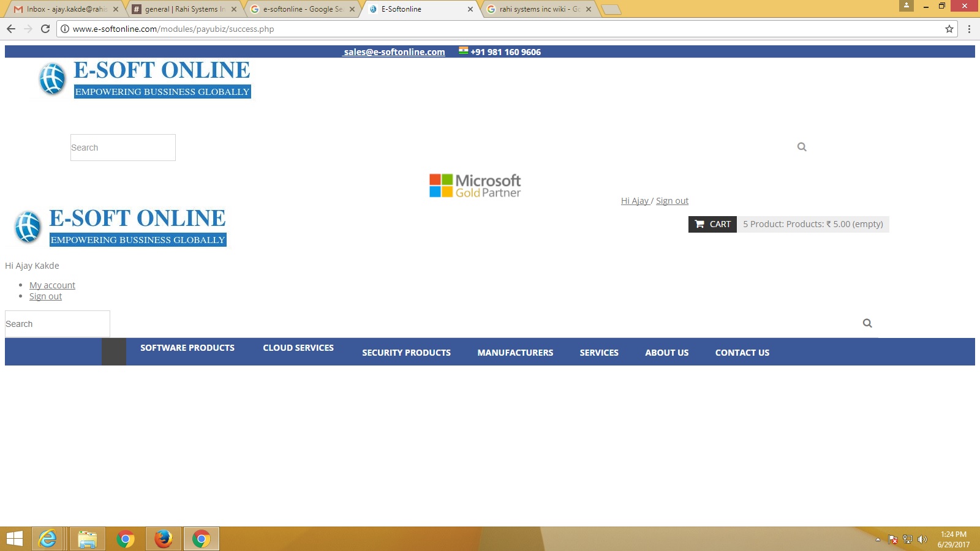This screenshot has width=980, height=551.
Task: Click the upper Search input field
Action: pyautogui.click(x=123, y=148)
